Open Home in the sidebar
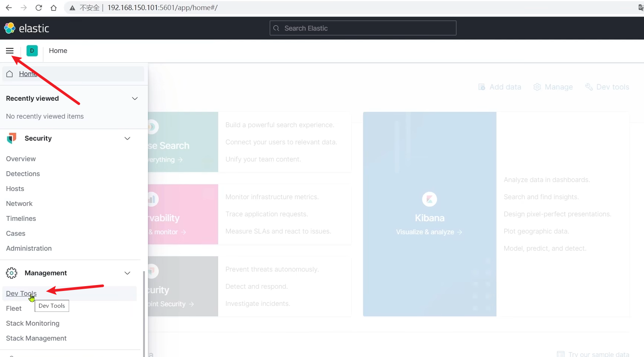 (73, 74)
